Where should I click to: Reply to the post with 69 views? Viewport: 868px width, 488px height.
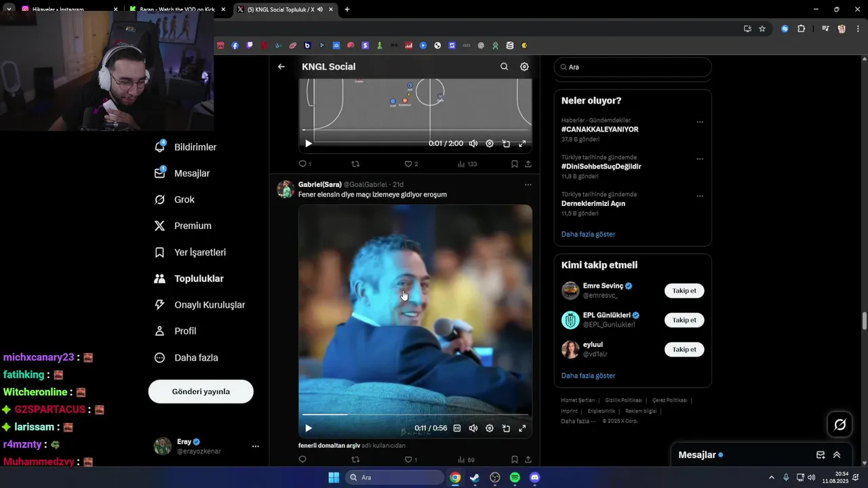302,460
